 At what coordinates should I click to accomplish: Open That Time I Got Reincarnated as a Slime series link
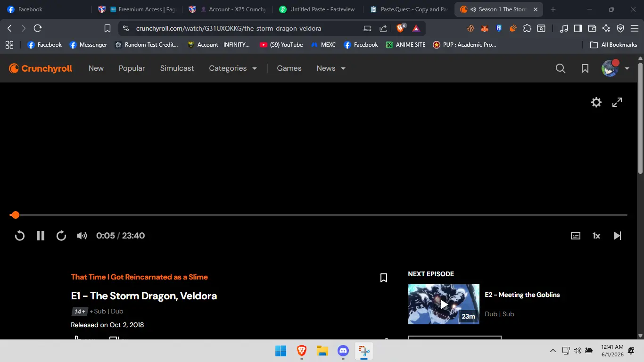click(140, 277)
